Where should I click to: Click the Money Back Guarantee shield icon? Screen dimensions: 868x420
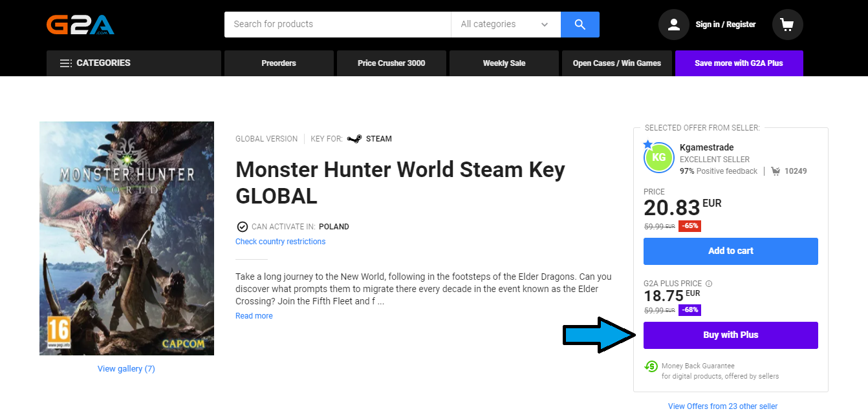click(x=651, y=366)
